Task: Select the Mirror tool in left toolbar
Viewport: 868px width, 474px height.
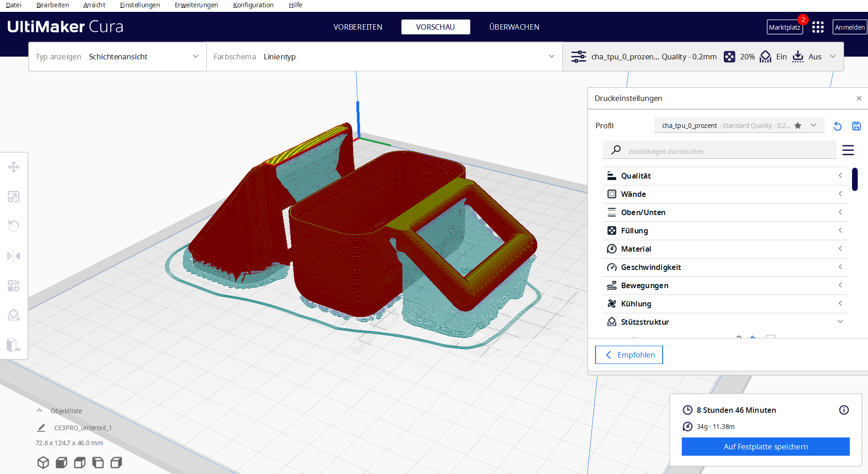Action: click(14, 256)
